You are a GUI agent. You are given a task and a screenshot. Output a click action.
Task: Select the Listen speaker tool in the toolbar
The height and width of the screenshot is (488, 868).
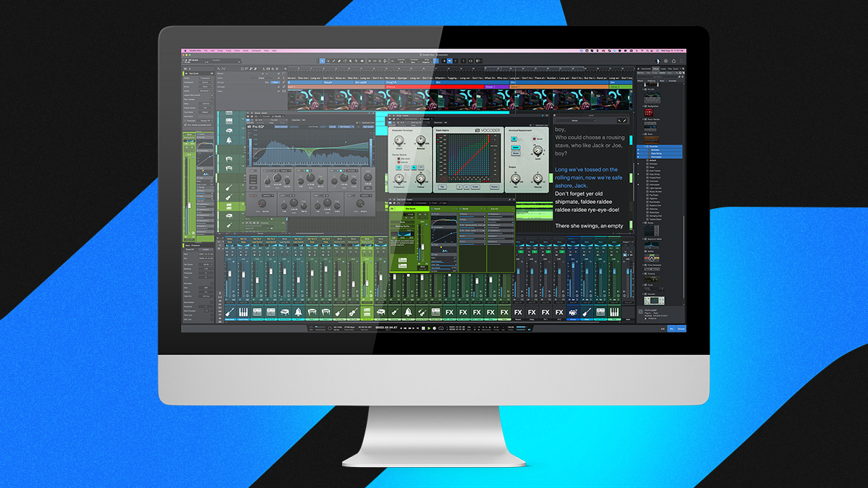362,61
